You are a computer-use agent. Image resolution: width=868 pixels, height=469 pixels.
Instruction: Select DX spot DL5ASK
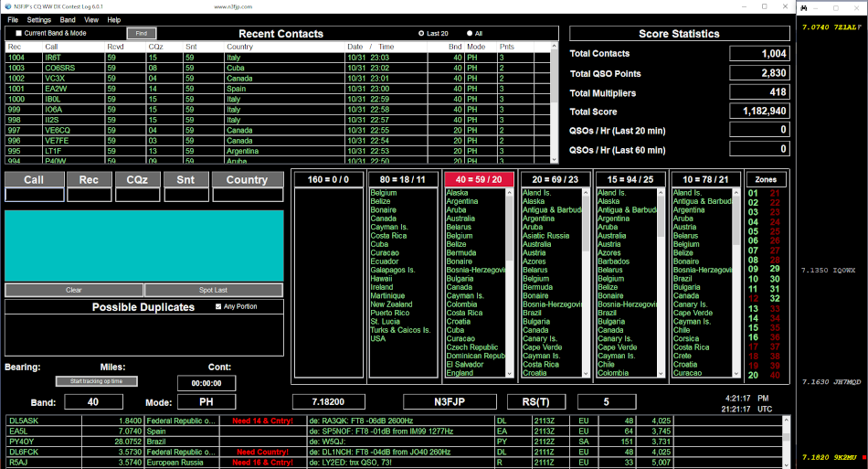pyautogui.click(x=394, y=421)
